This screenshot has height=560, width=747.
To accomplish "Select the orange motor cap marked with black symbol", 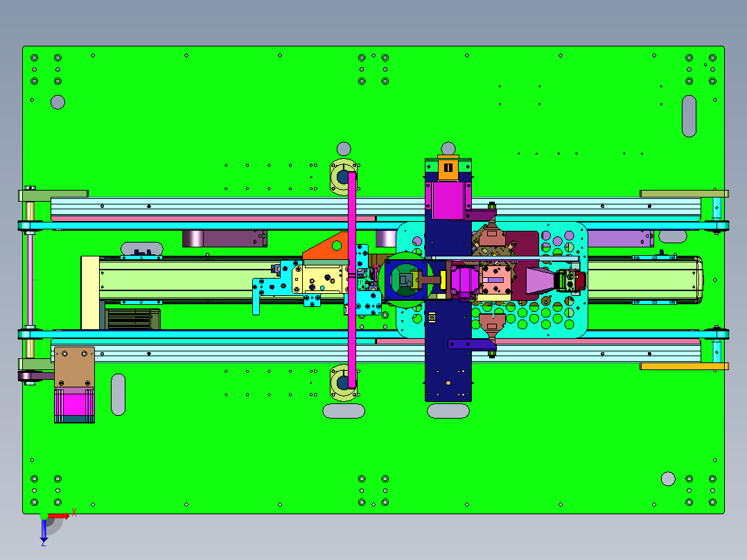I will (448, 168).
